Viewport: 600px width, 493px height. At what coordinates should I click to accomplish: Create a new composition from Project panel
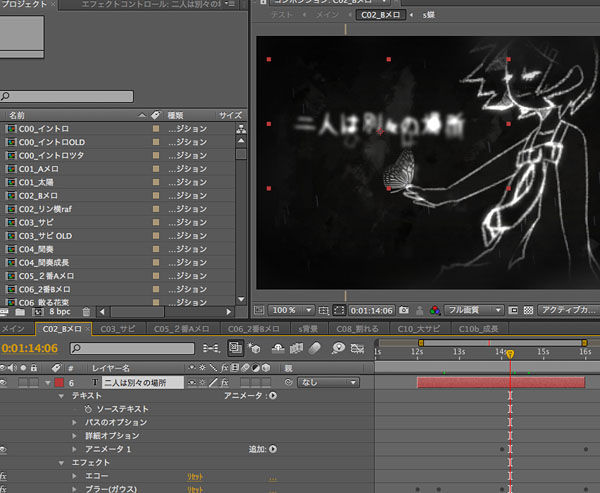point(38,312)
